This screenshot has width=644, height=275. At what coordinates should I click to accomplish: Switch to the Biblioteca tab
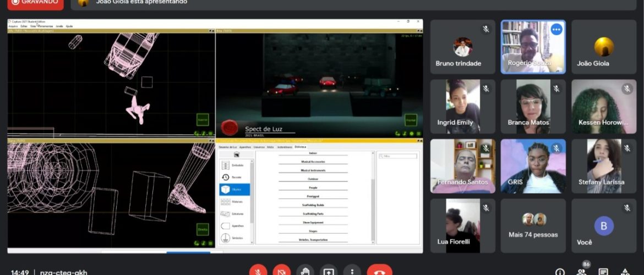click(x=301, y=147)
